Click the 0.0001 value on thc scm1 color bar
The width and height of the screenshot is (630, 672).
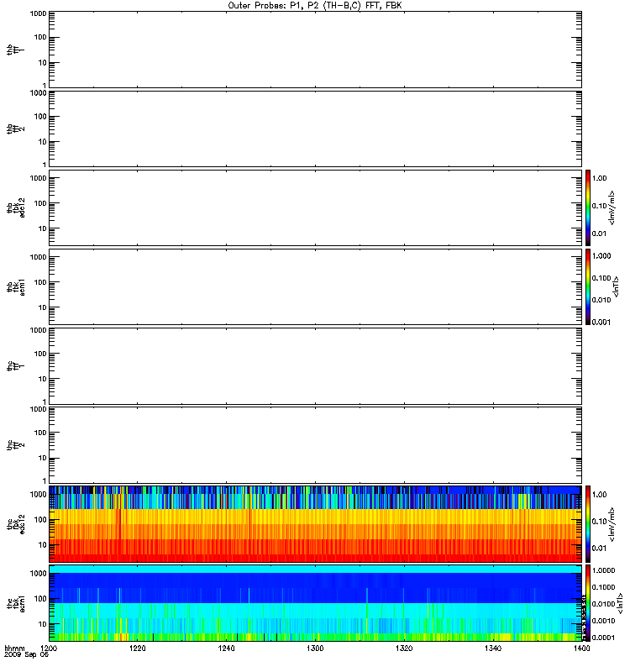pos(603,638)
